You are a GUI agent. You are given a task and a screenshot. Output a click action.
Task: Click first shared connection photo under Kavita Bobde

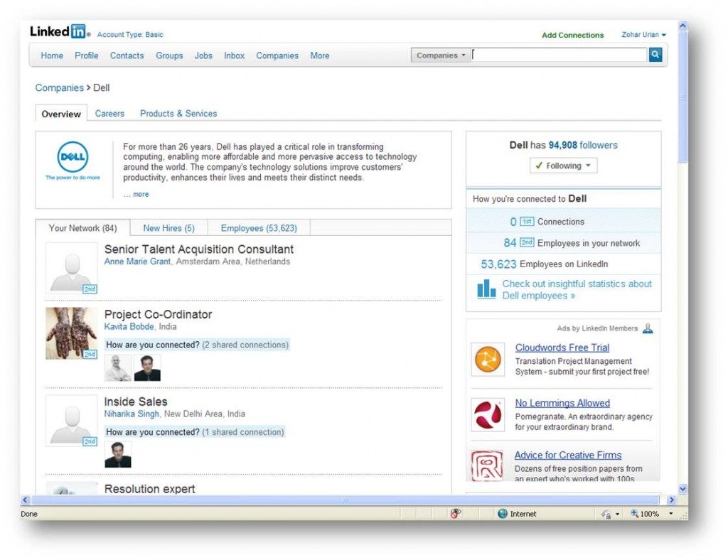click(x=118, y=368)
